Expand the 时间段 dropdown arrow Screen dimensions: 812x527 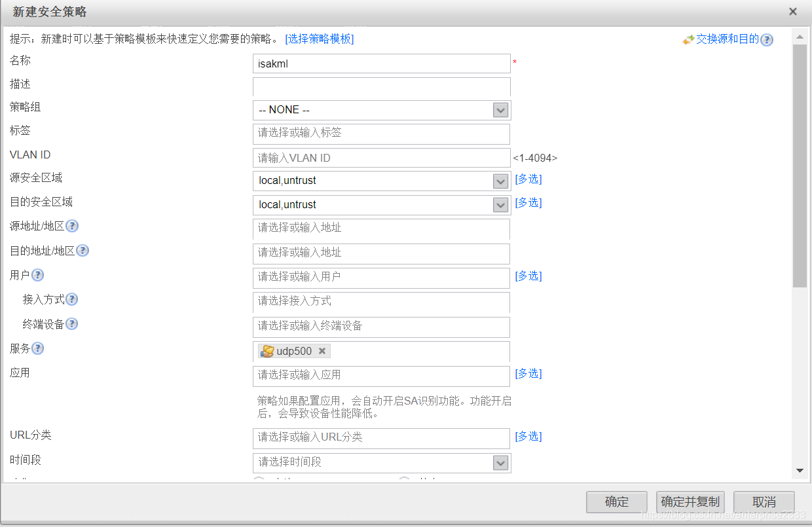pos(501,463)
